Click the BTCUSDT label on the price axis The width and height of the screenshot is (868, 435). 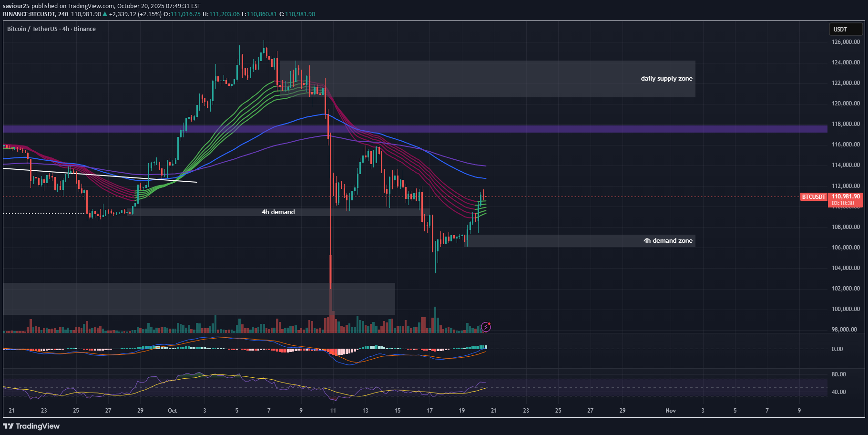[x=814, y=197]
